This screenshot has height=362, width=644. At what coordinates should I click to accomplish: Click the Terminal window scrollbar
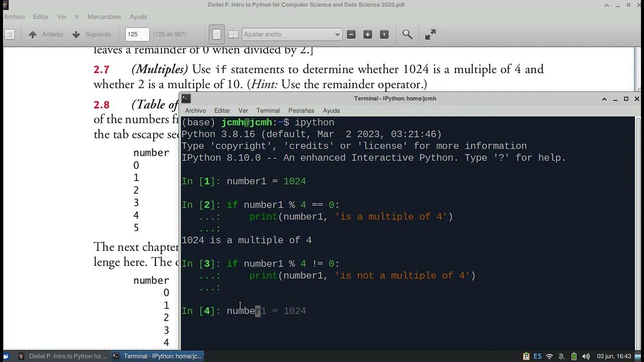point(638,233)
